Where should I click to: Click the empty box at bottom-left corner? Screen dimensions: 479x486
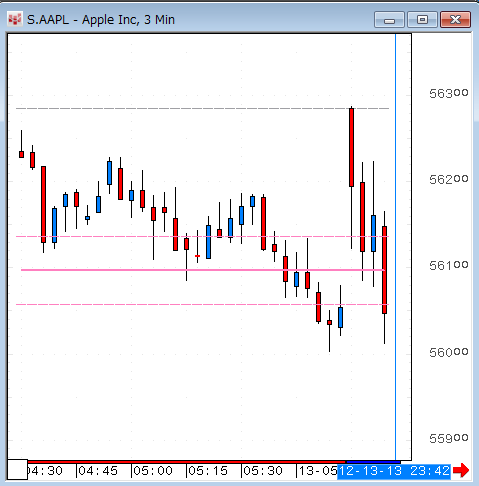pos(17,469)
